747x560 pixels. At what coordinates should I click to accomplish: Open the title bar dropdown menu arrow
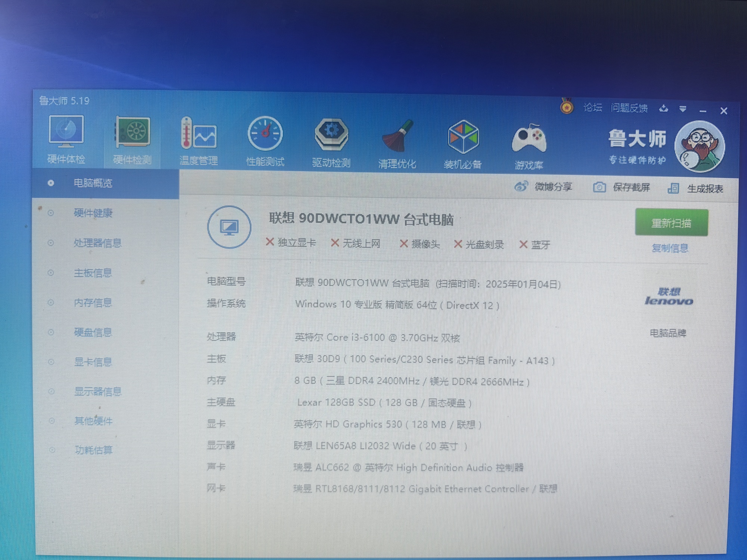pyautogui.click(x=683, y=109)
